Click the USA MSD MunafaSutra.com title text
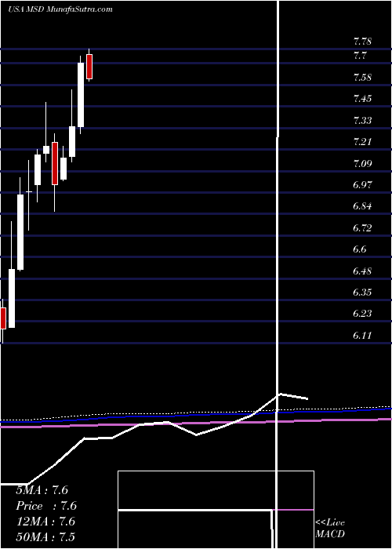This screenshot has width=392, height=549. coord(60,9)
